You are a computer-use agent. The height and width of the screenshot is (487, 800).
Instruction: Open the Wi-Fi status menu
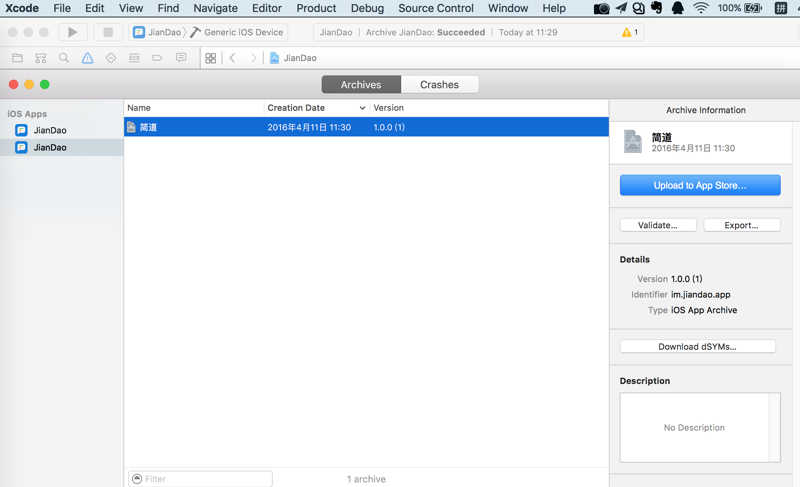(701, 8)
